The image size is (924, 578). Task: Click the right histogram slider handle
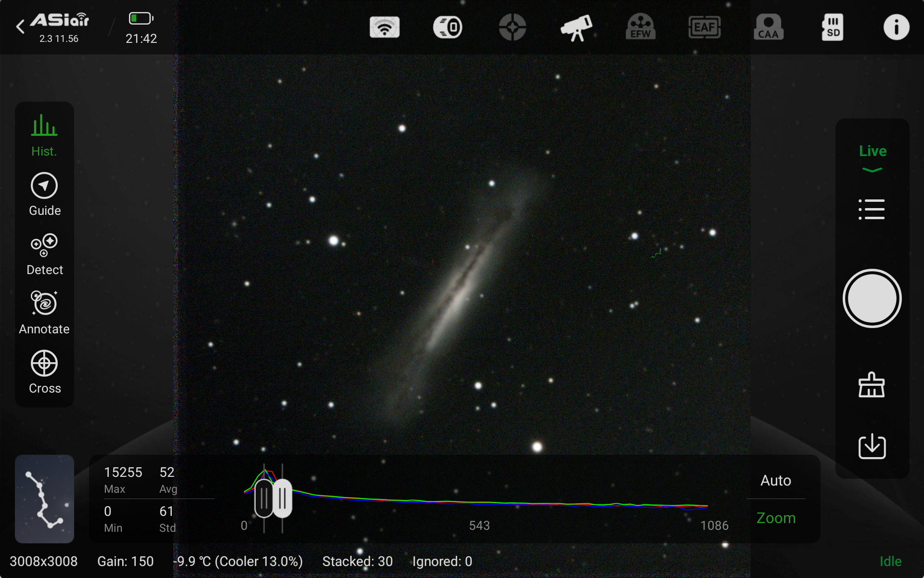282,499
